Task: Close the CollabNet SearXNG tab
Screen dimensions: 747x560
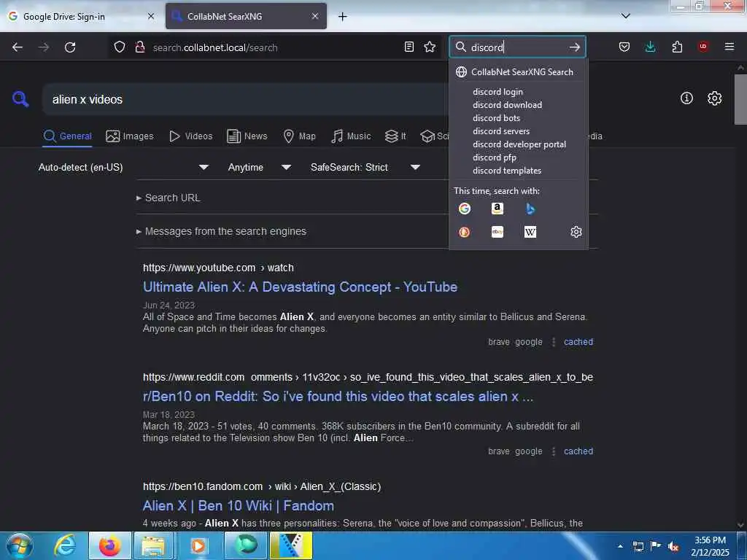Action: 315,16
